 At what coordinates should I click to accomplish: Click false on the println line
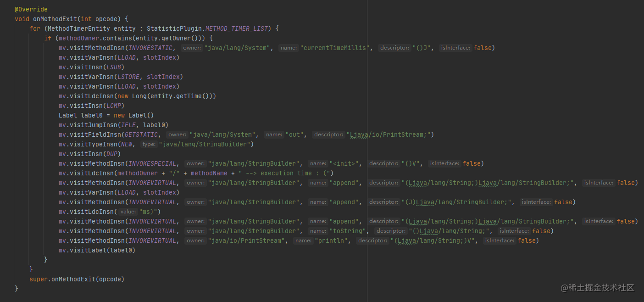coord(527,240)
